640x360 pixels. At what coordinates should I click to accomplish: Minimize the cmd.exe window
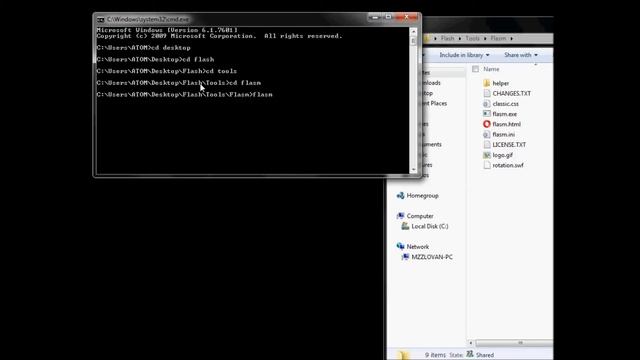point(375,17)
